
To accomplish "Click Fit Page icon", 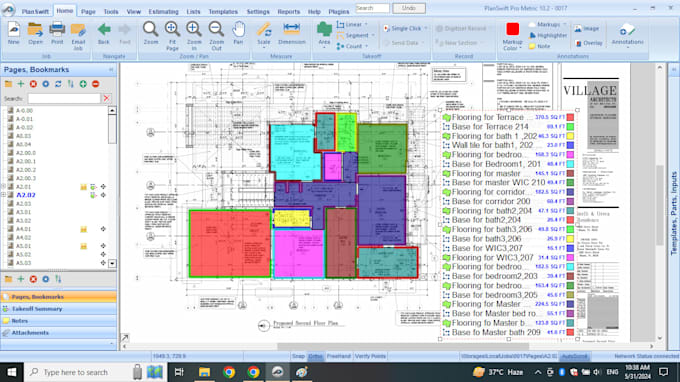I will pos(172,36).
